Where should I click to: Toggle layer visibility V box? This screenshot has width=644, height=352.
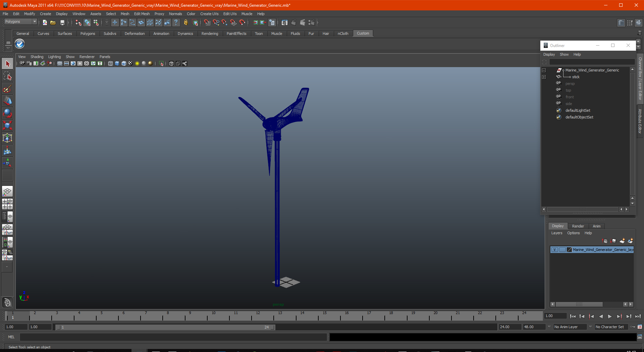(x=555, y=250)
